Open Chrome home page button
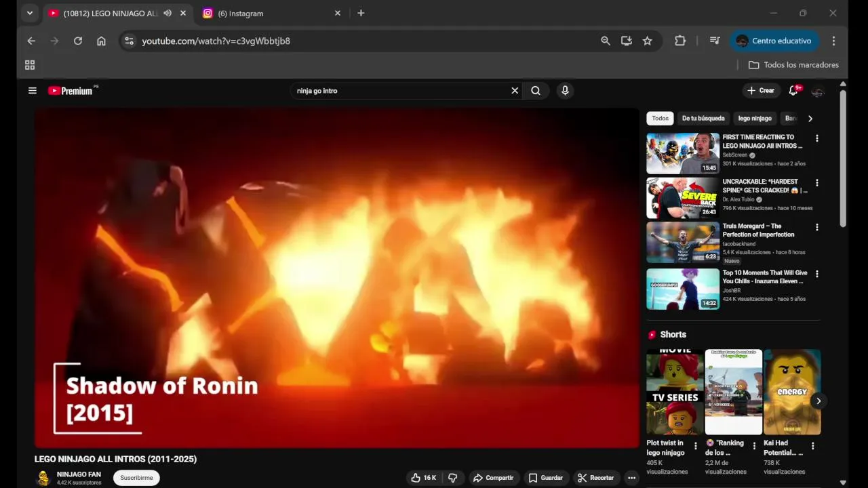 tap(101, 41)
